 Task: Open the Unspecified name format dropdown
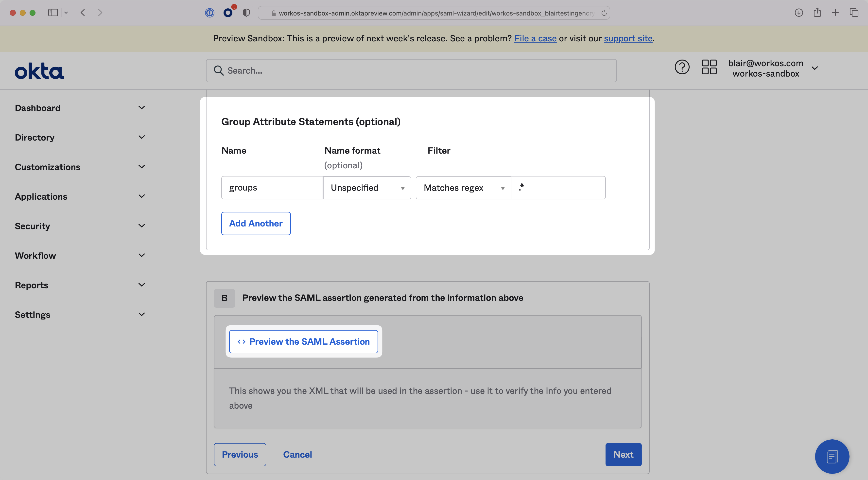coord(367,188)
